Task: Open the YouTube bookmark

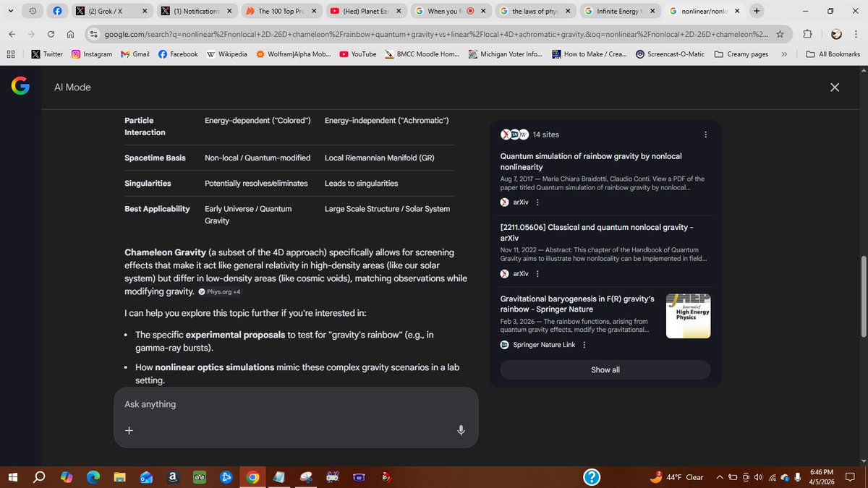Action: pos(357,54)
